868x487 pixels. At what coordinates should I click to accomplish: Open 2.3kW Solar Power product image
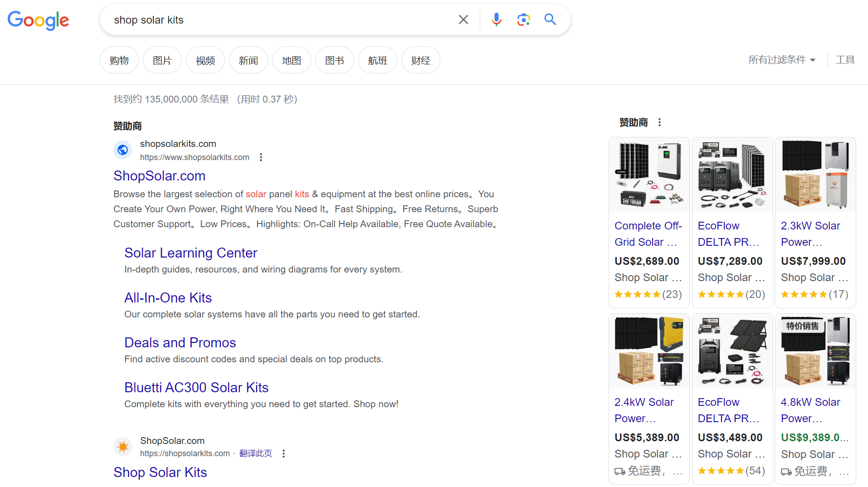(x=815, y=175)
